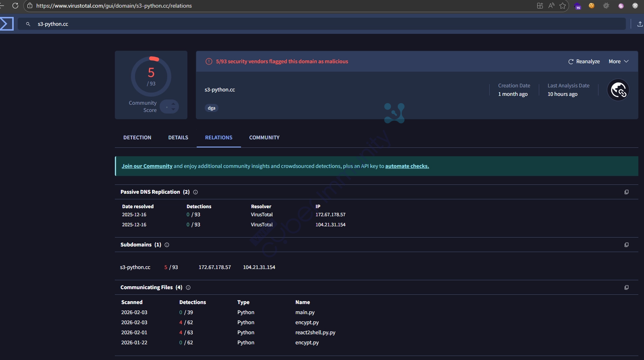Click the domain globe icon

pyautogui.click(x=618, y=90)
